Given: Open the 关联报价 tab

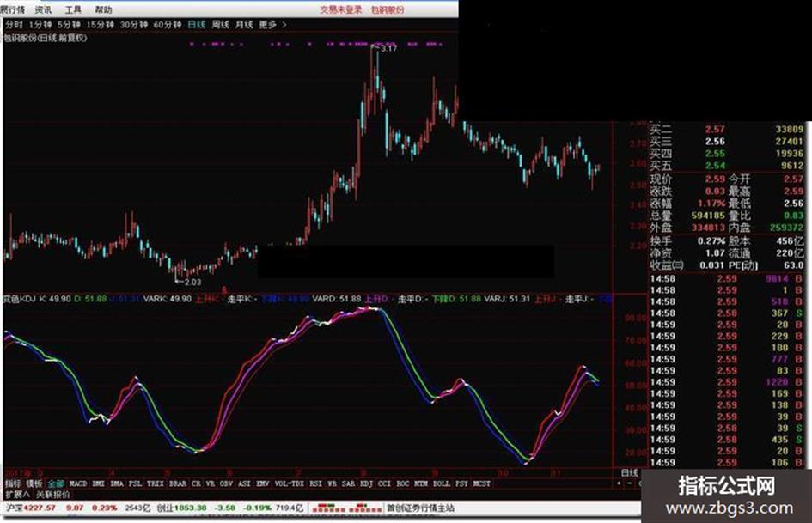Looking at the screenshot, I should (52, 495).
